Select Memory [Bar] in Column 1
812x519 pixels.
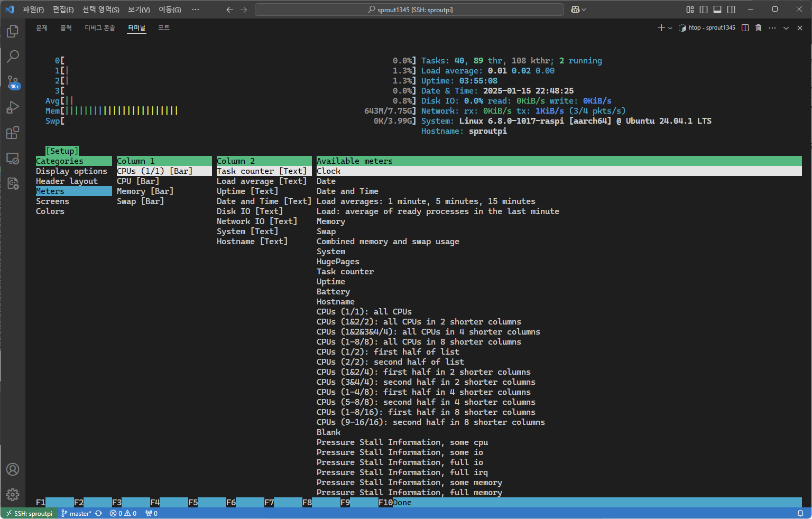[x=145, y=191]
